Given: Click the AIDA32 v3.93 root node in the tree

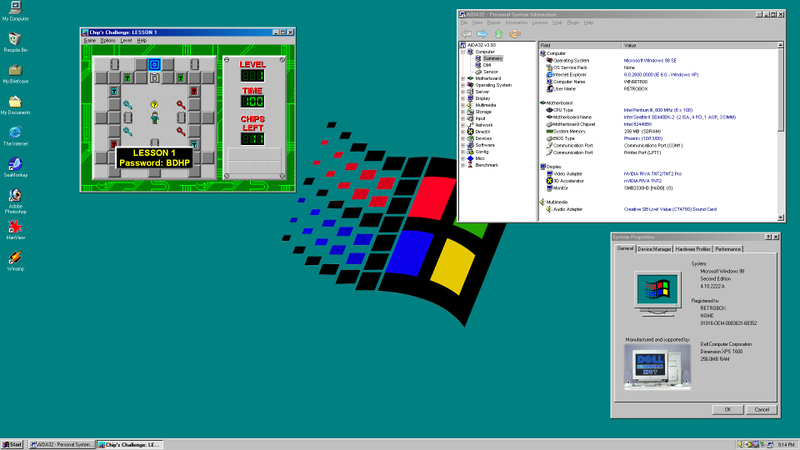Looking at the screenshot, I should [477, 45].
